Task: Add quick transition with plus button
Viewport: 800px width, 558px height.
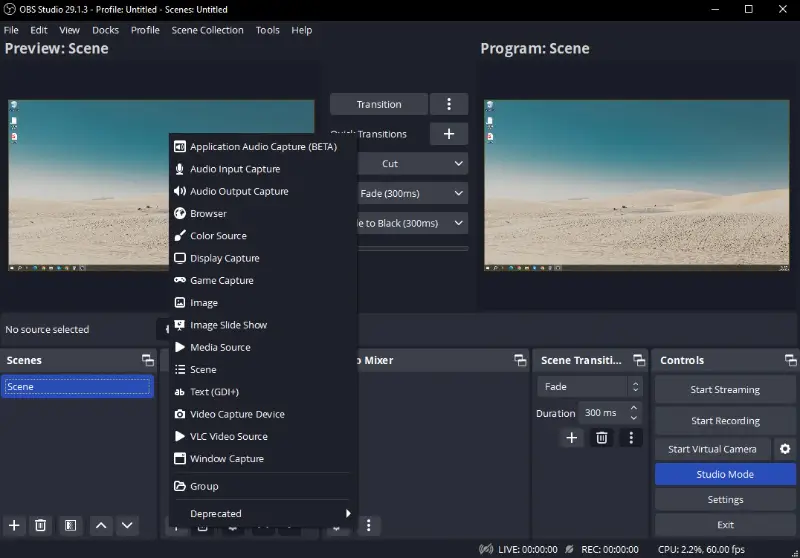Action: (448, 134)
